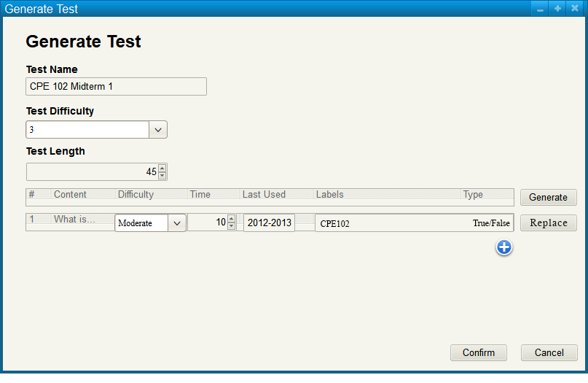The width and height of the screenshot is (588, 383).
Task: Minimize the Generate Test window
Action: pos(540,9)
